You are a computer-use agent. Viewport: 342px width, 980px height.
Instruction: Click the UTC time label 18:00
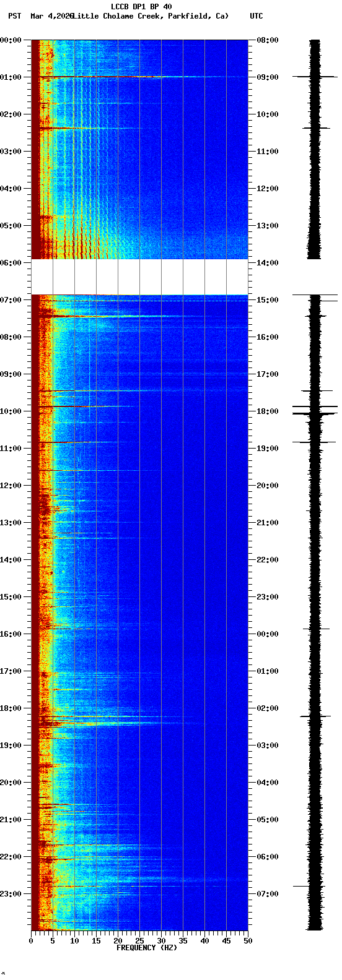267,411
